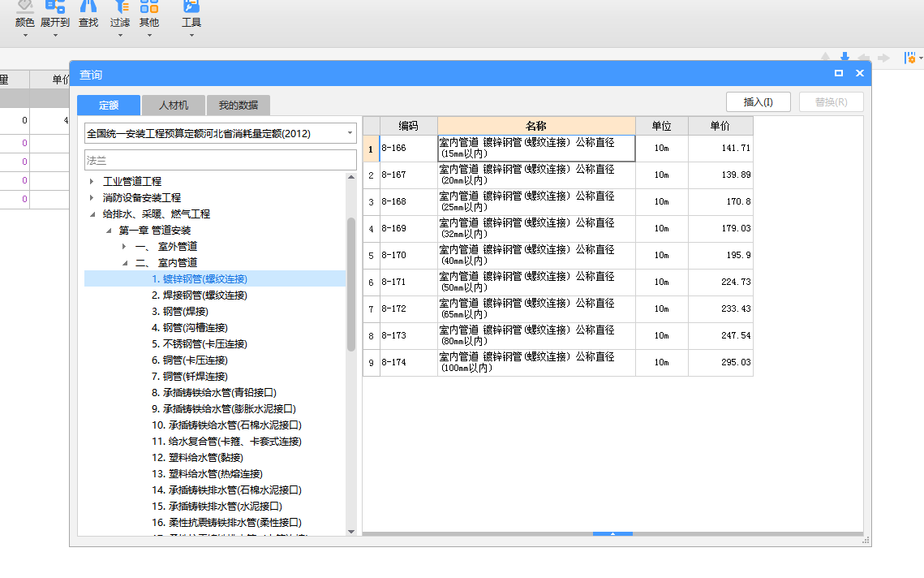Collapse the 二、室内管道 node

pos(125,263)
